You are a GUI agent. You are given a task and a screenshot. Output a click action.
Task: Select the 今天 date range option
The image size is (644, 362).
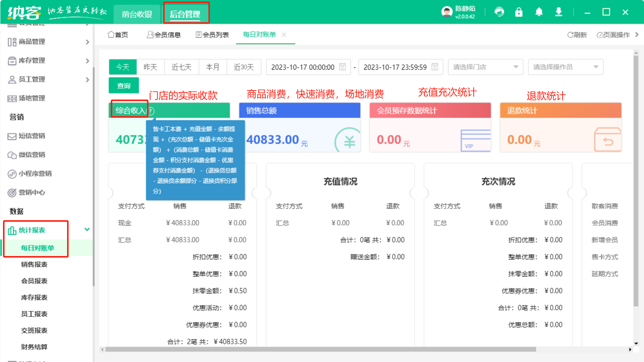[123, 67]
